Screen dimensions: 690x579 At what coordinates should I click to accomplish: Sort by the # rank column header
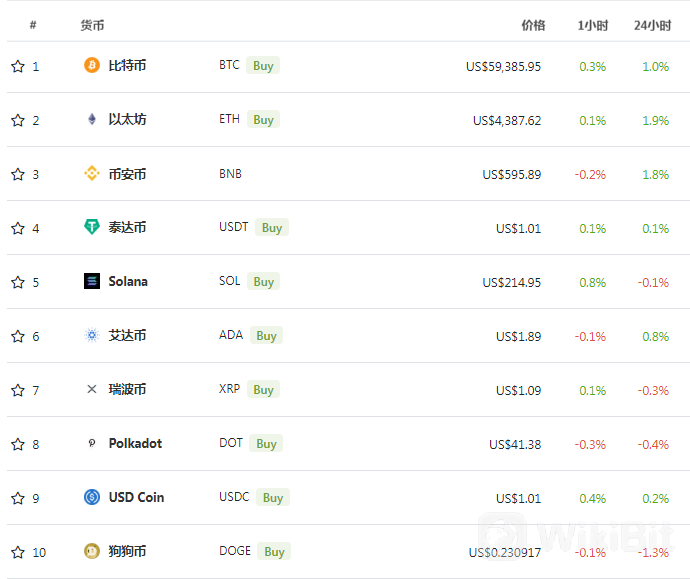33,25
